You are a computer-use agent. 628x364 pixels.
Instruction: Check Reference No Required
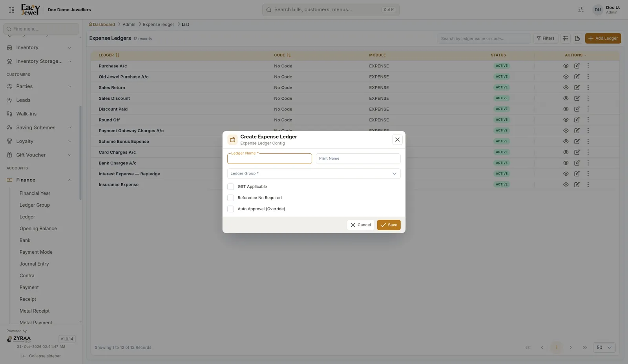[231, 198]
